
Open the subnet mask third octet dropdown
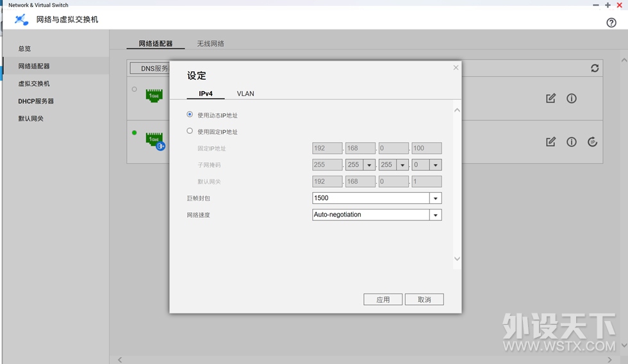point(402,165)
